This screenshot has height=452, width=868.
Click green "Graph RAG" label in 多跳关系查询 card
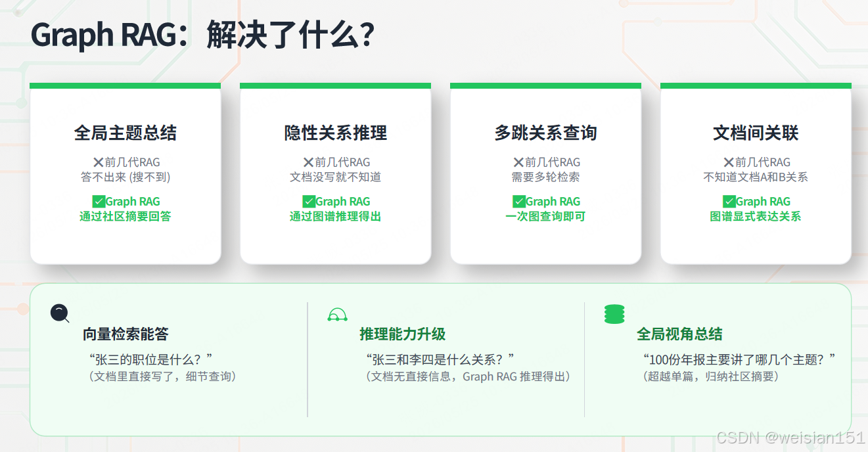(553, 202)
